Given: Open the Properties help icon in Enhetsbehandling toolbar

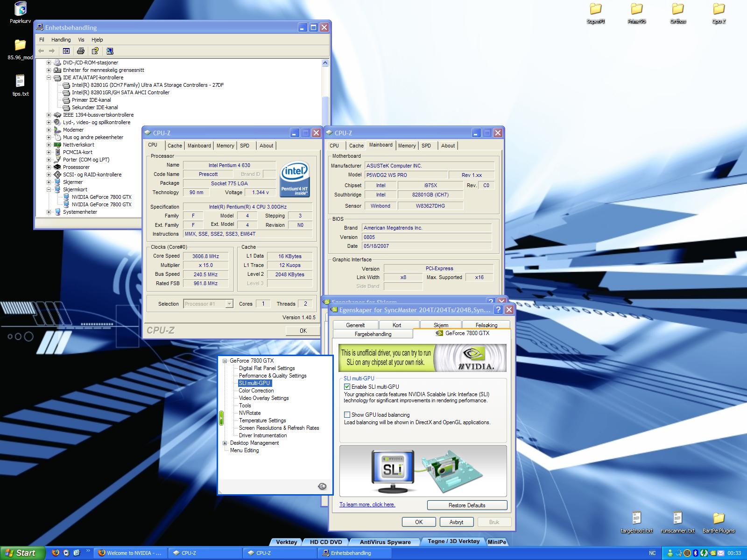Looking at the screenshot, I should pyautogui.click(x=95, y=51).
